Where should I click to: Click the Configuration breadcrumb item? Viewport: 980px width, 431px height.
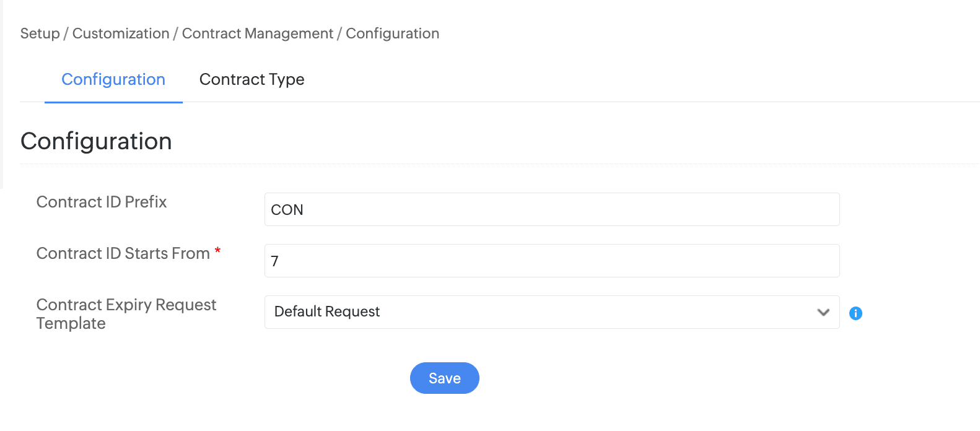[392, 33]
